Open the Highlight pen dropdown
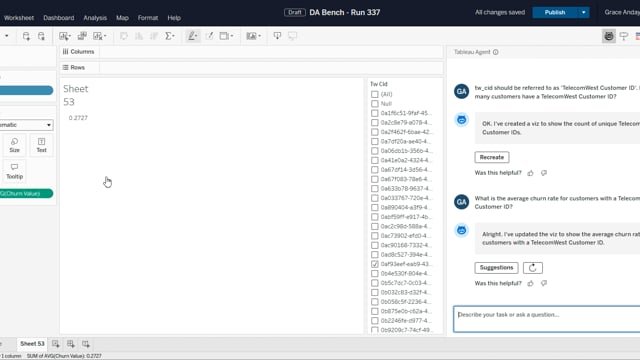 (196, 36)
